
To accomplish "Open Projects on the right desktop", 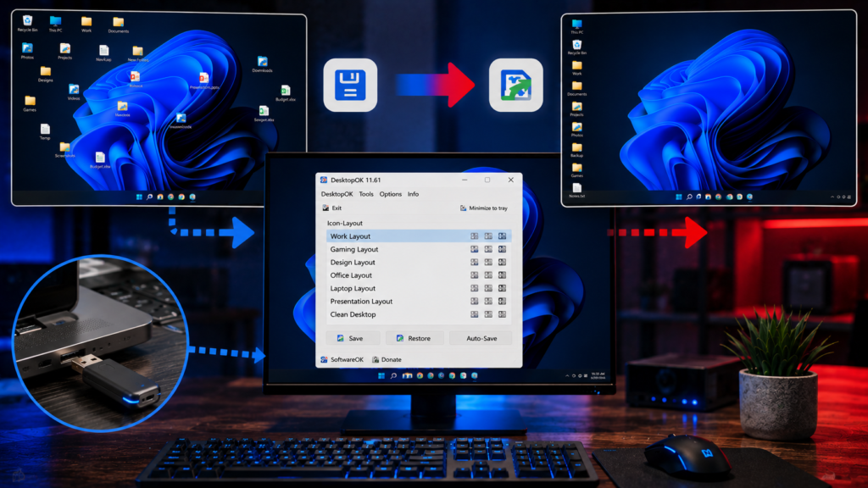I will coord(576,109).
